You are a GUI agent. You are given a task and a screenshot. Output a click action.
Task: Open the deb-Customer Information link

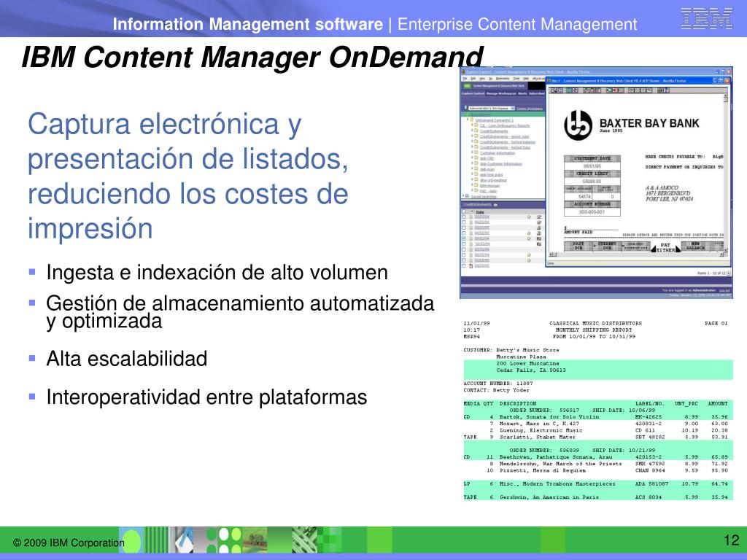tap(501, 164)
